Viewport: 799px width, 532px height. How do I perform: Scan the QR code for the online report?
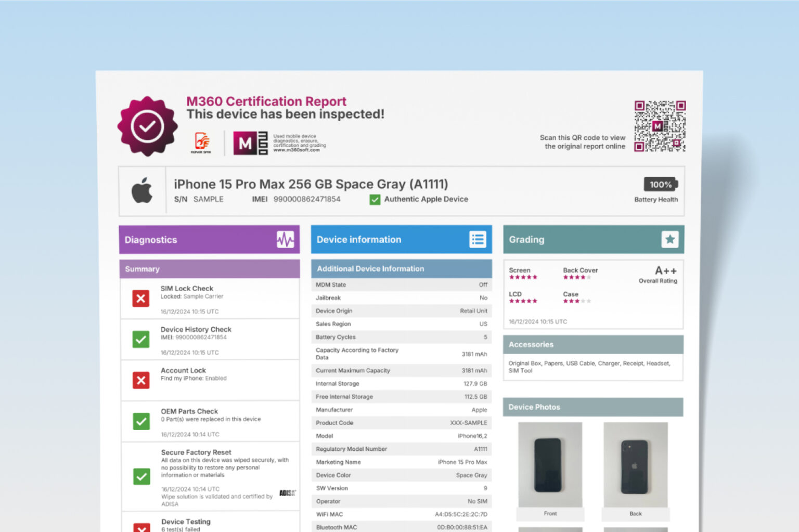[x=660, y=126]
